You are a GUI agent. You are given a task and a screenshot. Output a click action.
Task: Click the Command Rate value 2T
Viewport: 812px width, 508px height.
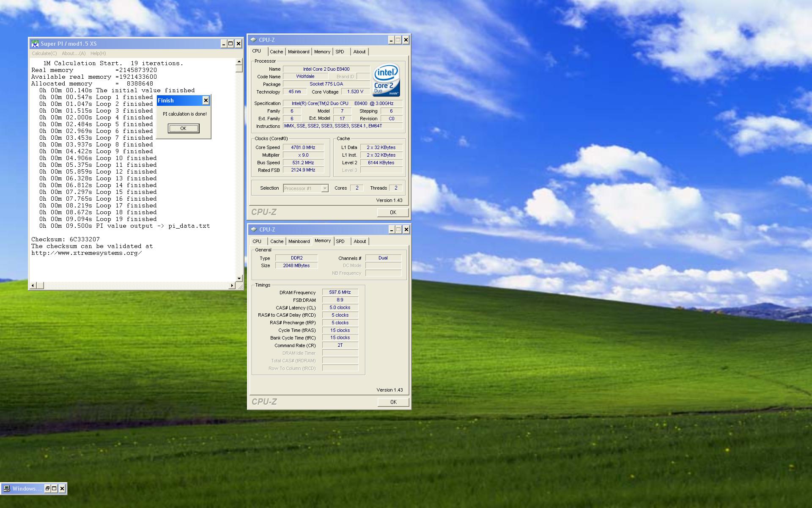[x=340, y=345]
